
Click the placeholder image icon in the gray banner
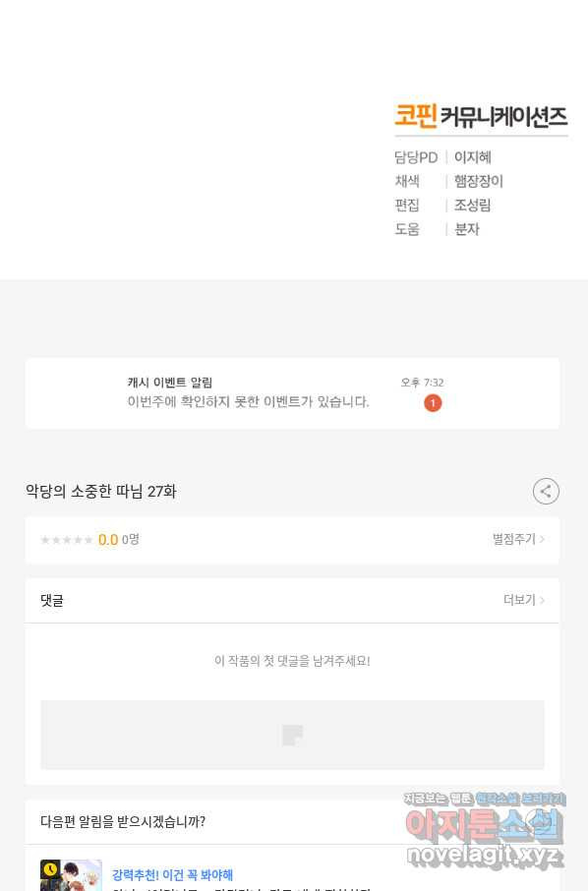(293, 736)
